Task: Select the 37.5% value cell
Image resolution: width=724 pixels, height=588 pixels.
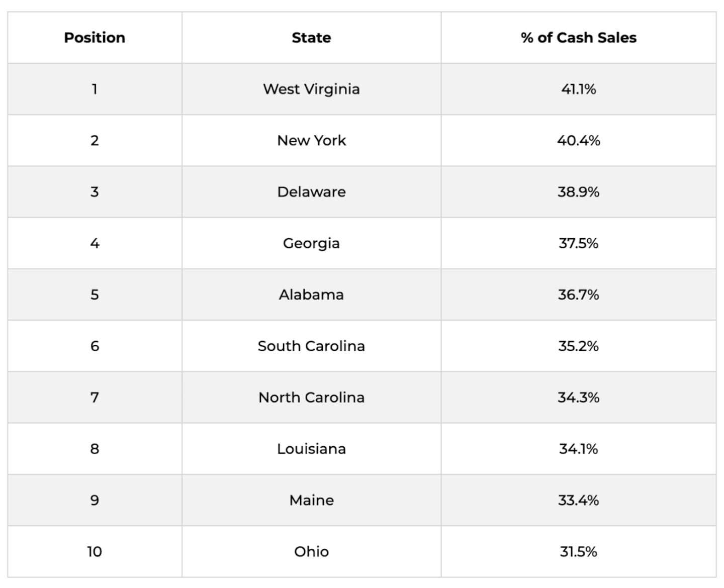Action: 578,243
